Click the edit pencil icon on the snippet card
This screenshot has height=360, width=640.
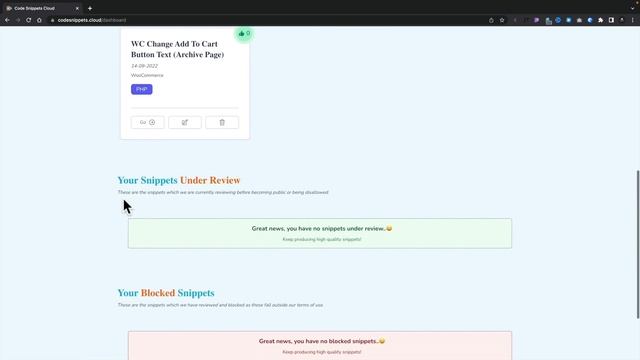coord(184,122)
